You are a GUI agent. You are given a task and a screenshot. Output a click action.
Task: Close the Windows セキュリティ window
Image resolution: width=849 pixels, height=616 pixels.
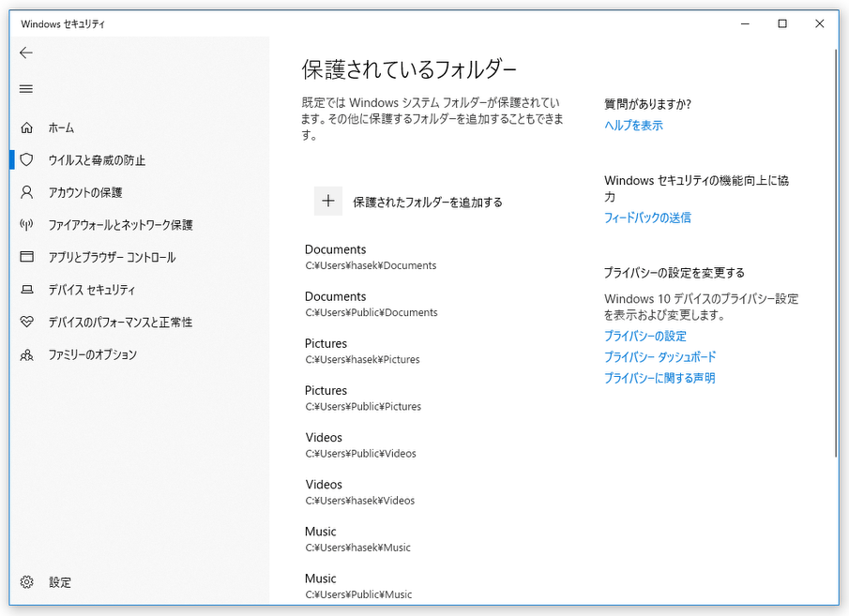click(x=820, y=23)
